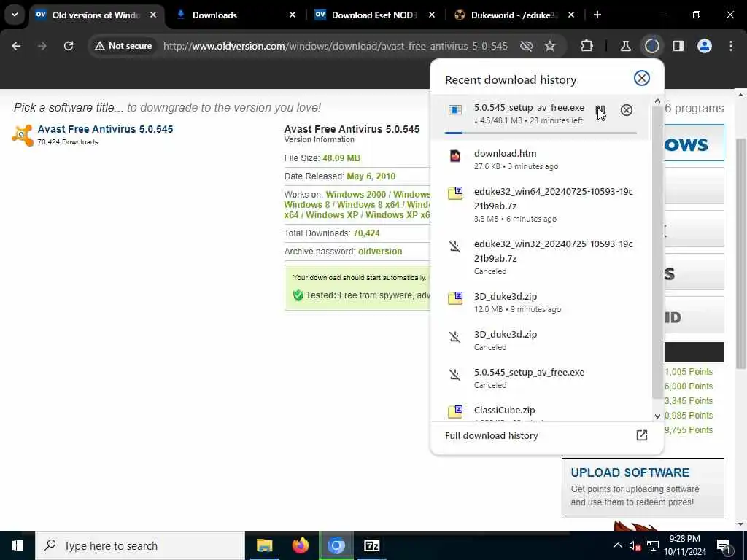The image size is (747, 560).
Task: Click the download.htm file icon
Action: point(455,156)
